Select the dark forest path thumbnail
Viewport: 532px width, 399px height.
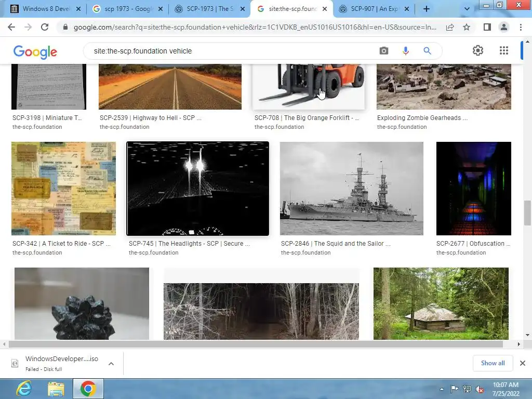(261, 311)
